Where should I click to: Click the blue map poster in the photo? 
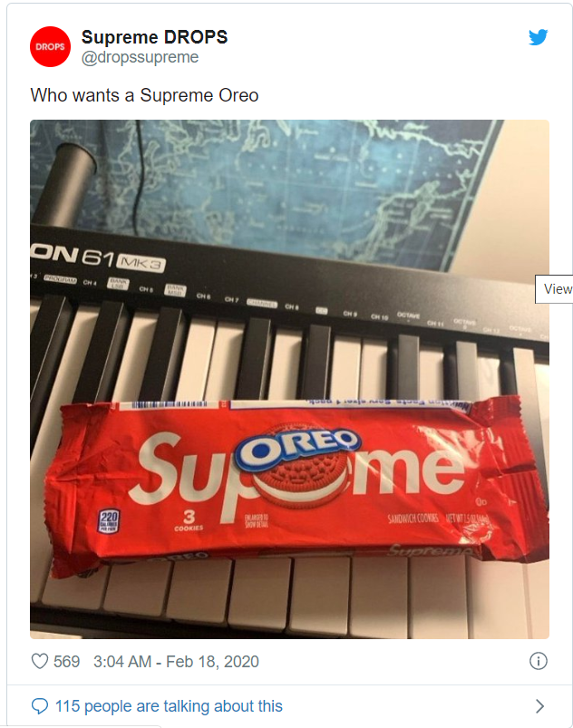288,186
